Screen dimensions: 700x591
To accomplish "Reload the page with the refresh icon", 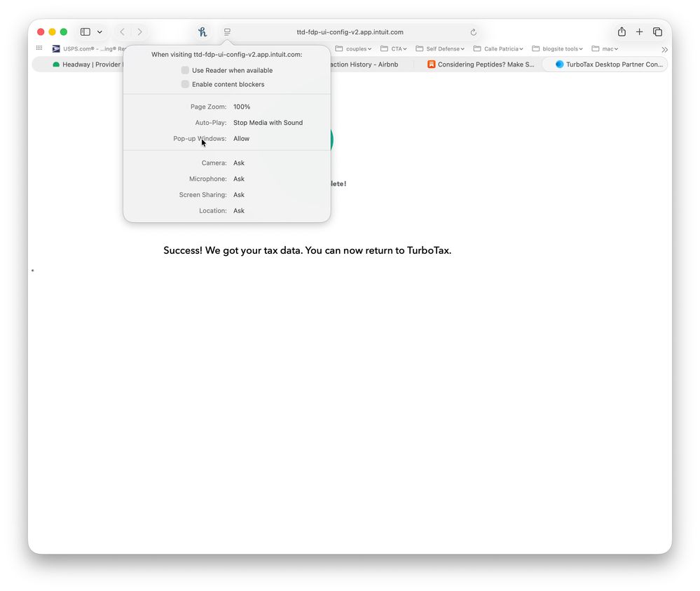I will (474, 32).
